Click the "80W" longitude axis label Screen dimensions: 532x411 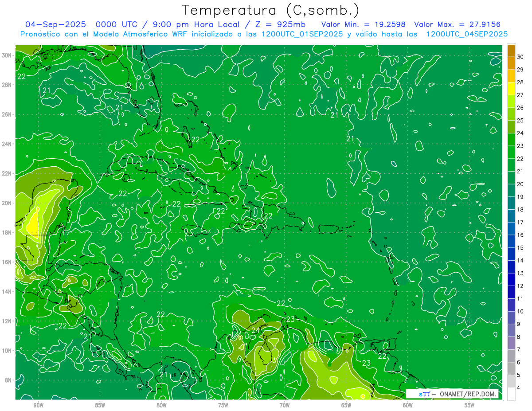[x=161, y=405]
